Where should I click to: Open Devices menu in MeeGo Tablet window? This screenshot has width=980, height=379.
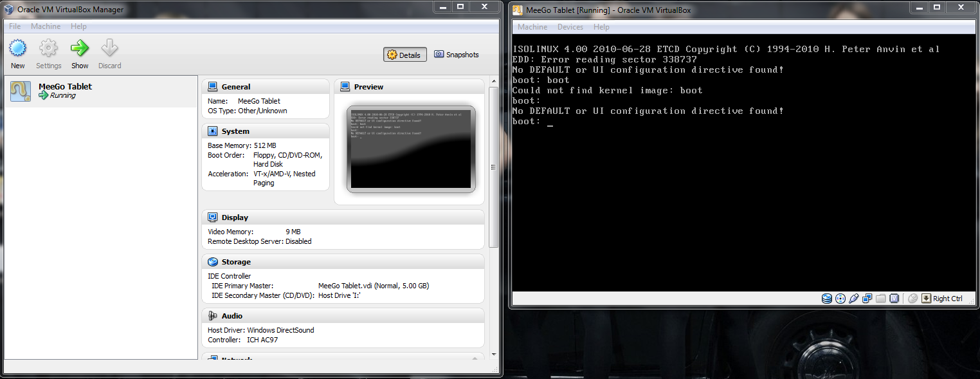(x=570, y=27)
